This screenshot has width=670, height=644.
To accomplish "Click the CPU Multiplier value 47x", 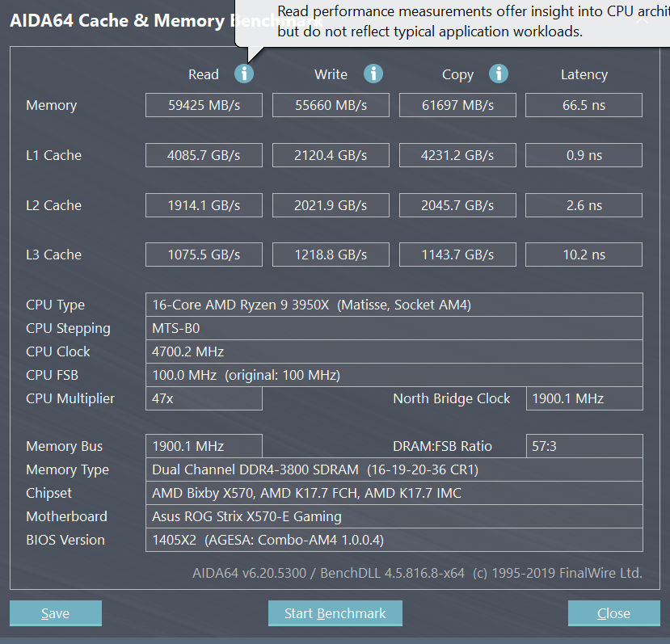I will click(204, 398).
